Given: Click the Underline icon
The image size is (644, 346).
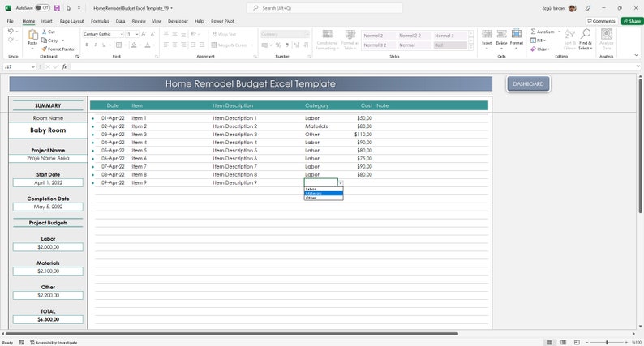Looking at the screenshot, I should point(104,45).
